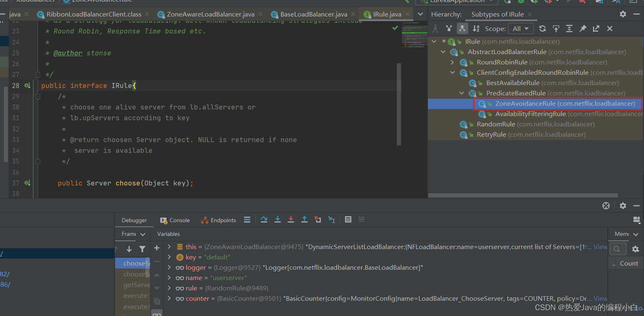Hide the Hierarchy tool window

636,14
